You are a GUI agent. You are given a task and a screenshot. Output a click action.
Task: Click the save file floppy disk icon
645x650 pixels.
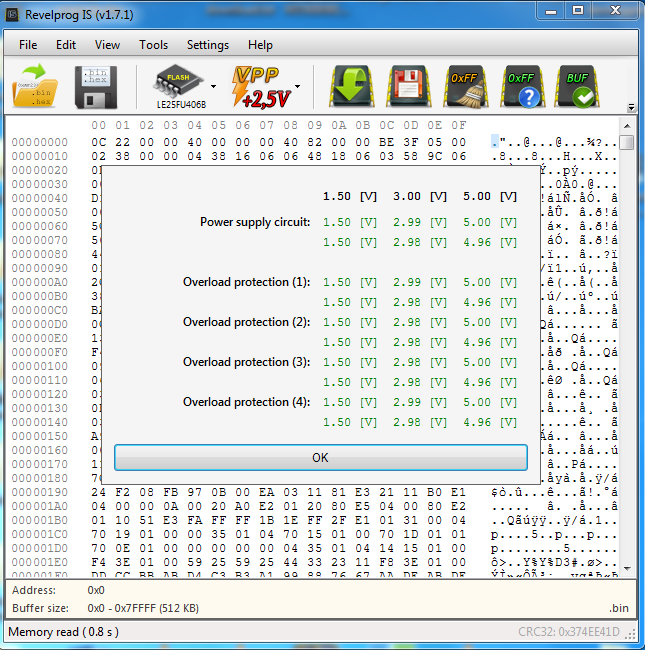pyautogui.click(x=96, y=87)
